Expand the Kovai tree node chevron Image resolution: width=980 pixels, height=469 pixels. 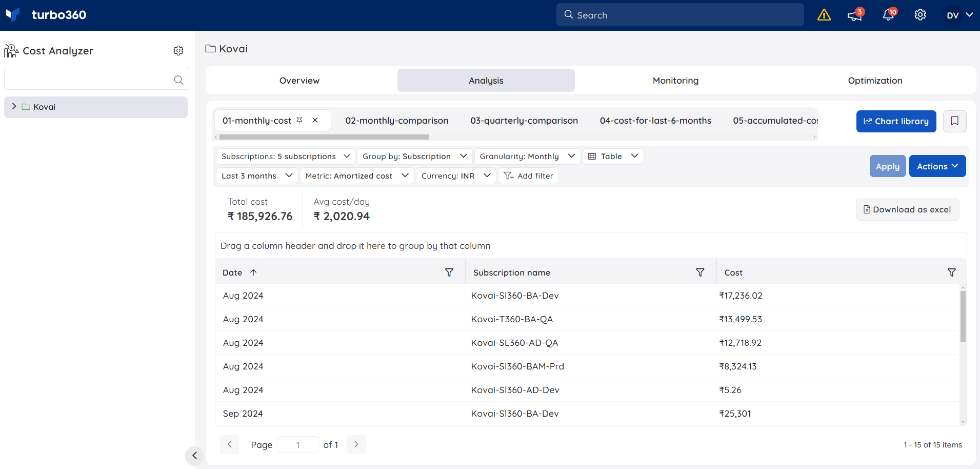coord(14,106)
